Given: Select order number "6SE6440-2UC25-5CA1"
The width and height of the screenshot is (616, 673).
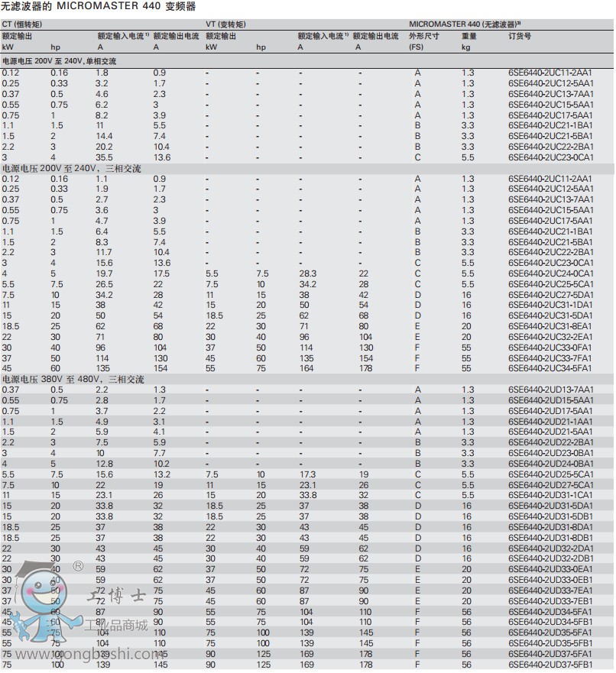Looking at the screenshot, I should click(x=551, y=284).
